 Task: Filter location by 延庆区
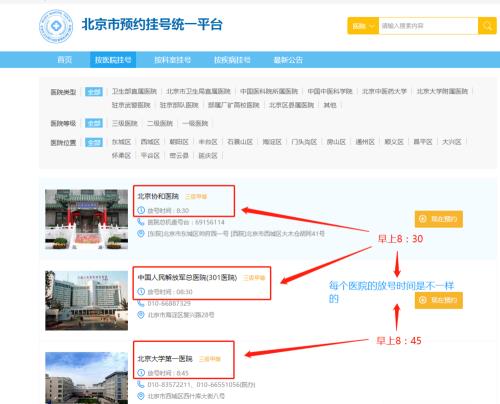pos(208,156)
